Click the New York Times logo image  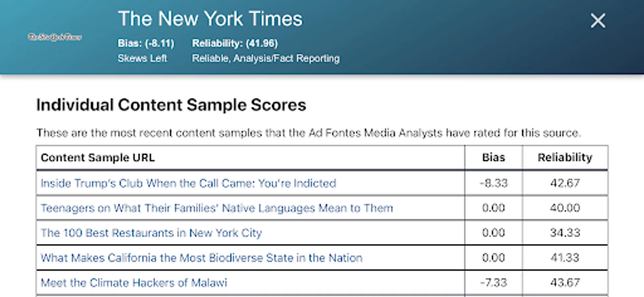pyautogui.click(x=55, y=37)
